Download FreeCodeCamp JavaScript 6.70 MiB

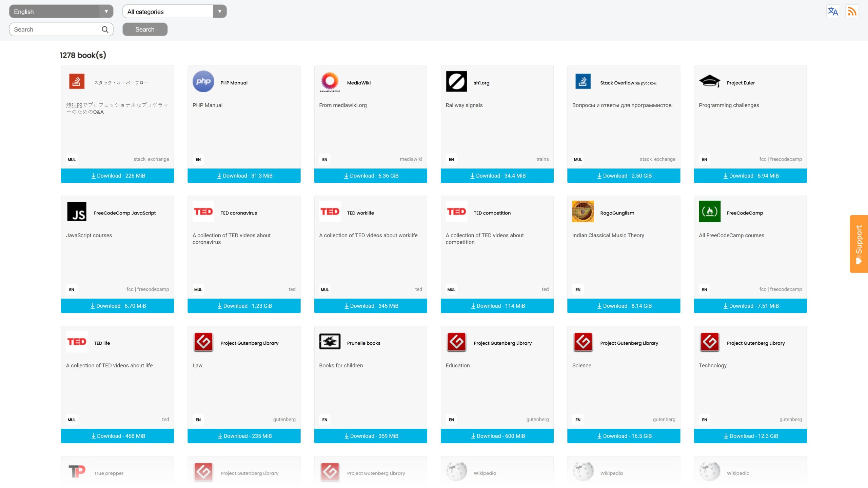pyautogui.click(x=117, y=306)
